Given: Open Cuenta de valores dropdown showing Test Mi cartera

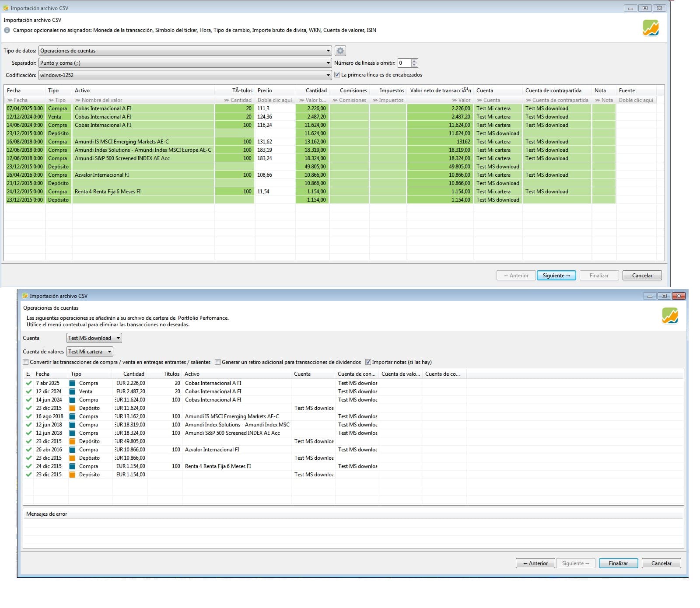Looking at the screenshot, I should (x=90, y=352).
